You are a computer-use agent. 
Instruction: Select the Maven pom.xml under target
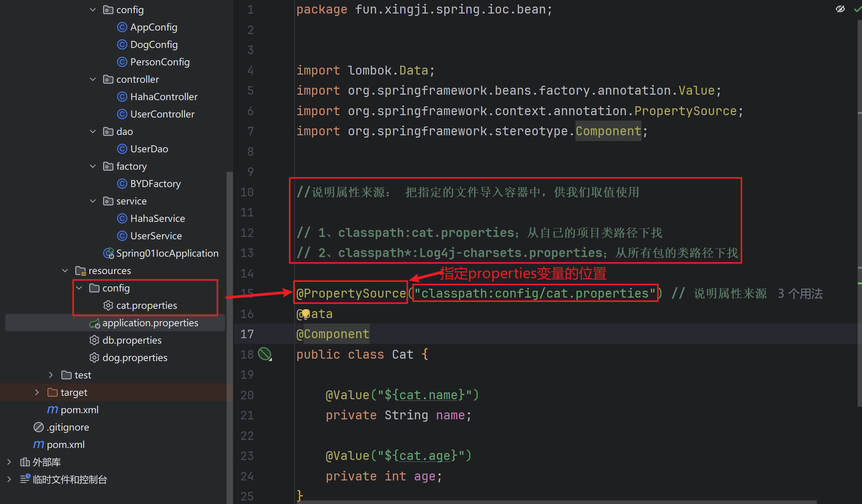click(x=79, y=410)
